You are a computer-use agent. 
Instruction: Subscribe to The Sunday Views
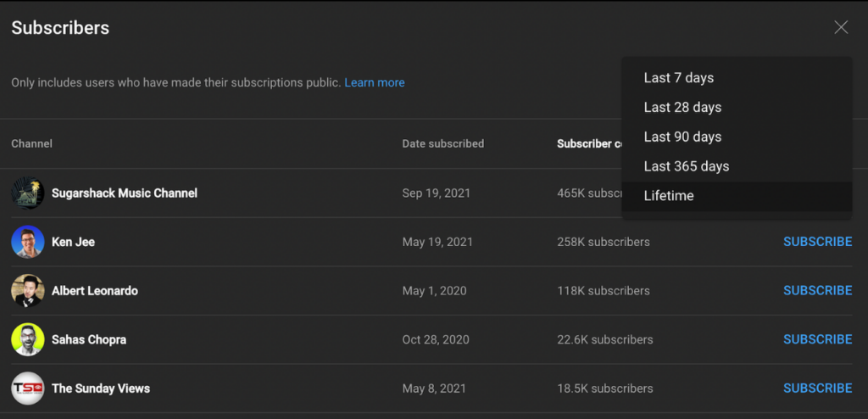tap(817, 388)
